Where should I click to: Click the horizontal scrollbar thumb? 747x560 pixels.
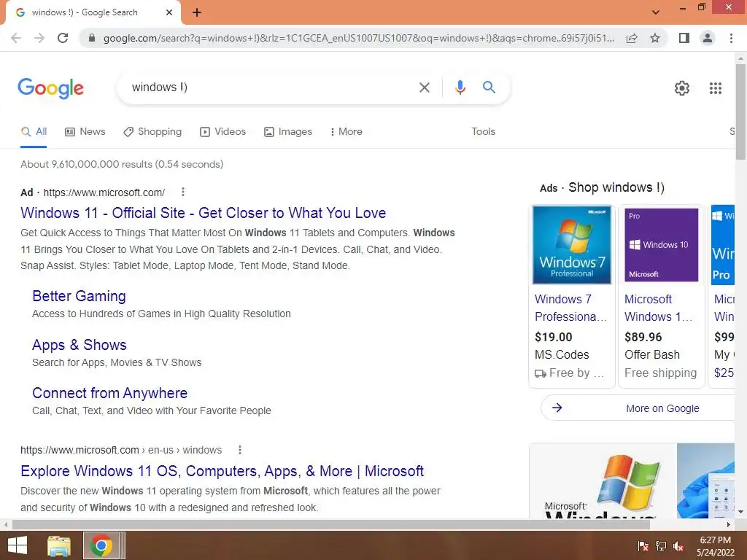click(x=331, y=525)
